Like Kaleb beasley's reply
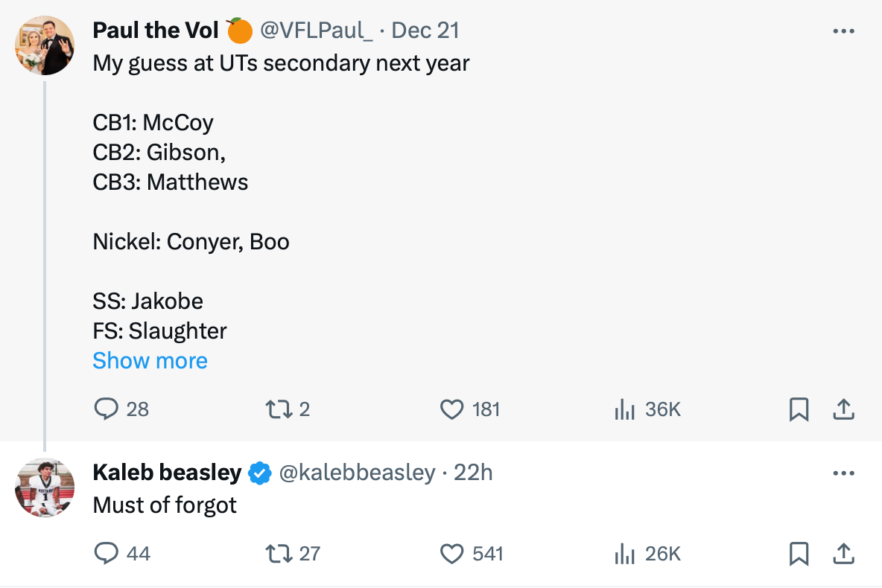Image resolution: width=882 pixels, height=588 pixels. 452,553
